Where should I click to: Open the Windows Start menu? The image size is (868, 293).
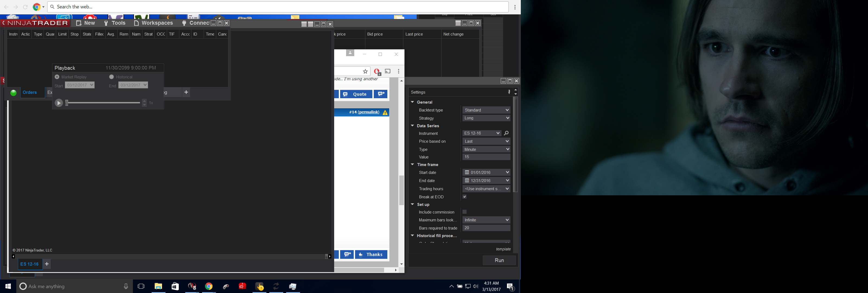coord(8,286)
